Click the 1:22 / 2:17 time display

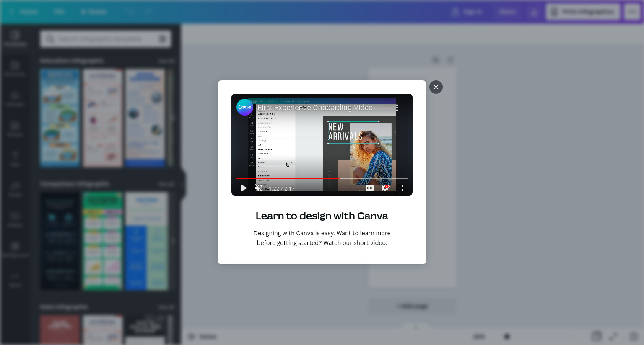coord(282,188)
